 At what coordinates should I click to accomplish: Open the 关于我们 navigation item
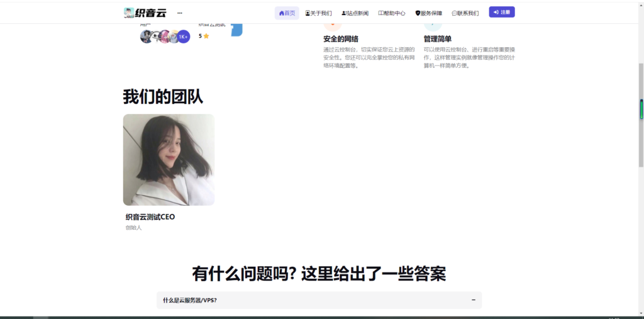(318, 13)
